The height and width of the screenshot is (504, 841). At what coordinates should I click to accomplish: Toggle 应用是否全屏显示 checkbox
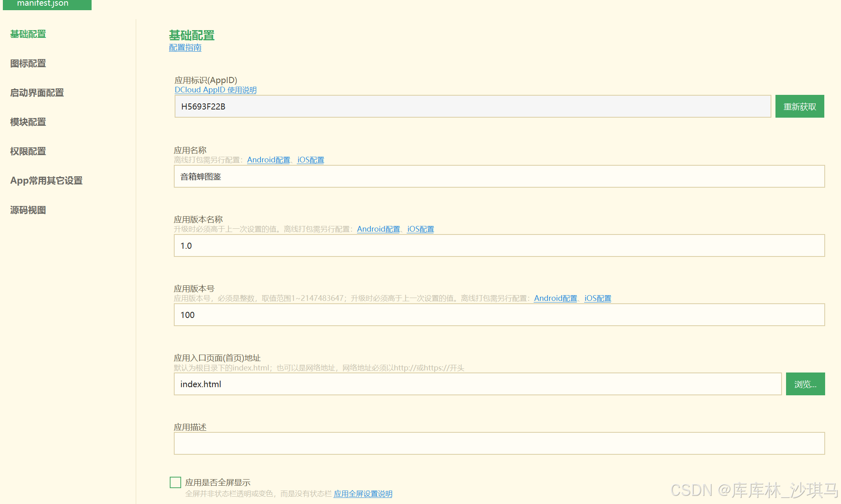coord(175,482)
